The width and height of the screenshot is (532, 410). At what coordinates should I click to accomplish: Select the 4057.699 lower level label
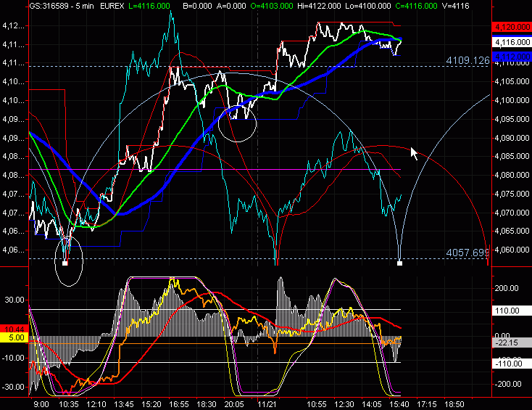469,253
